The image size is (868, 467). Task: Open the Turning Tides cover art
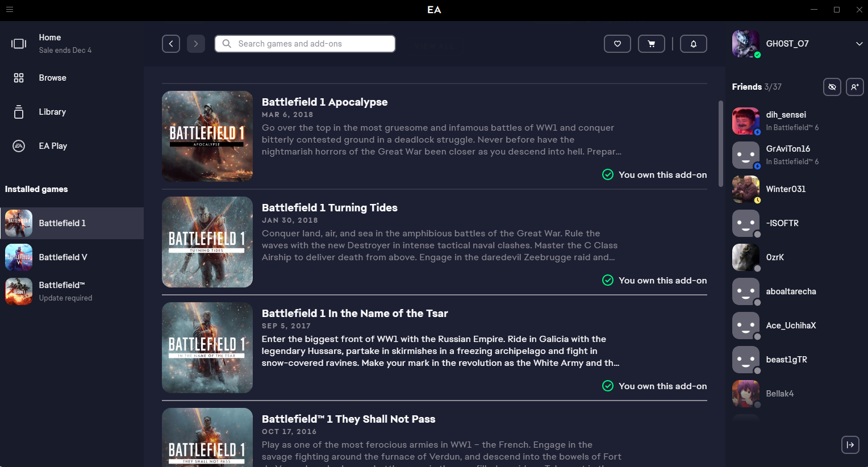[207, 242]
